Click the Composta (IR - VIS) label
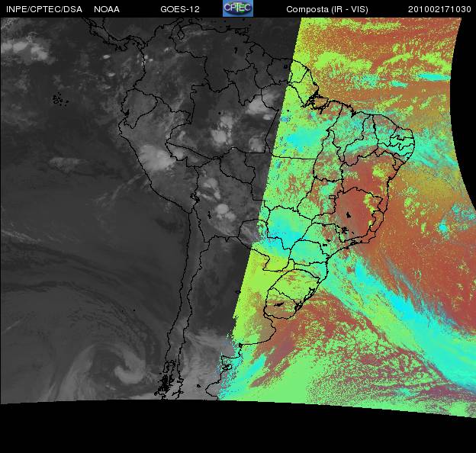 tap(327, 9)
